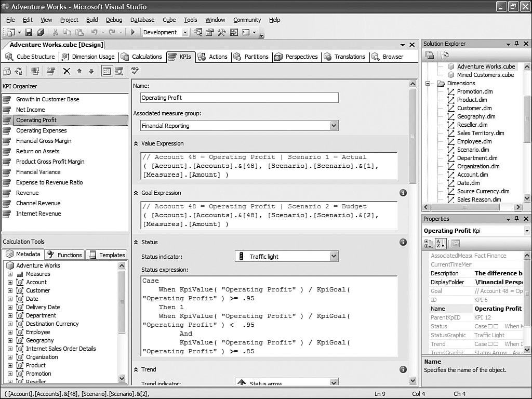The width and height of the screenshot is (532, 399).
Task: Select the Net Income KPI
Action: point(31,110)
